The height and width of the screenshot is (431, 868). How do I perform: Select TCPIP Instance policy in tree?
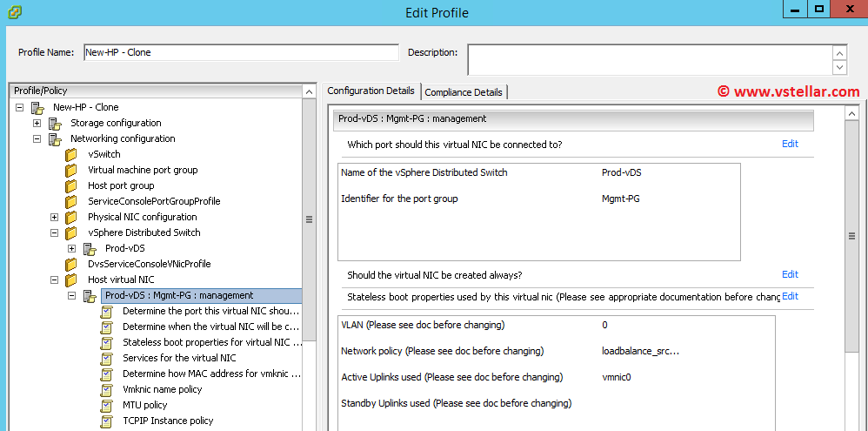pyautogui.click(x=168, y=421)
